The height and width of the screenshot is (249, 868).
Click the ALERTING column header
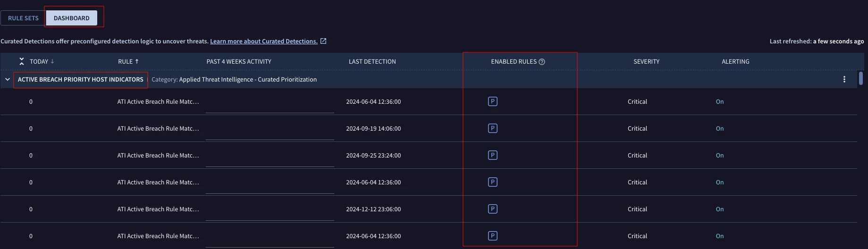[x=735, y=61]
